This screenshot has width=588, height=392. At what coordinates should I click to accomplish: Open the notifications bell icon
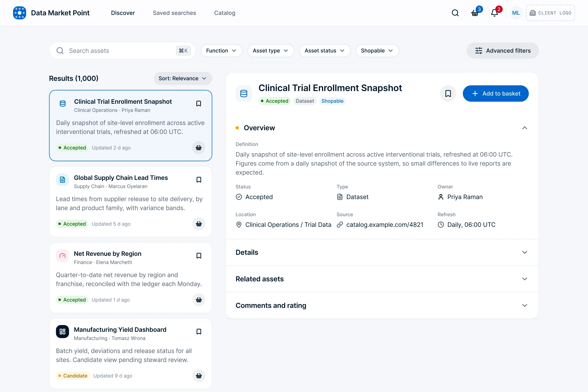pos(494,13)
